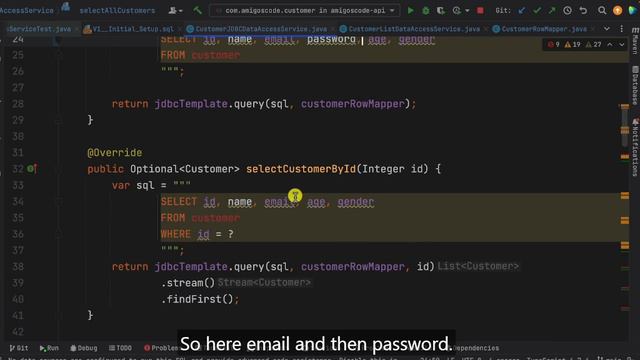Open the Notifications tool window sidebar
Viewport: 640px width, 360px height.
[x=635, y=147]
